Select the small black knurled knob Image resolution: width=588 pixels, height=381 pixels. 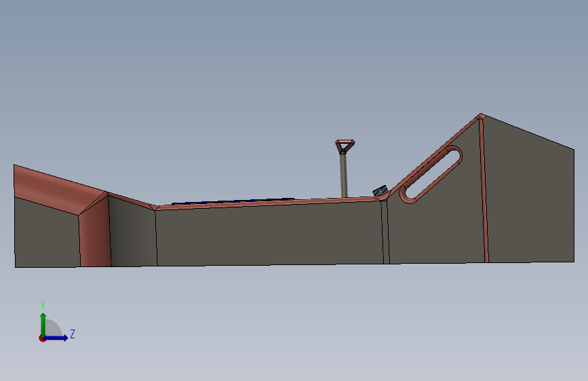click(x=380, y=190)
